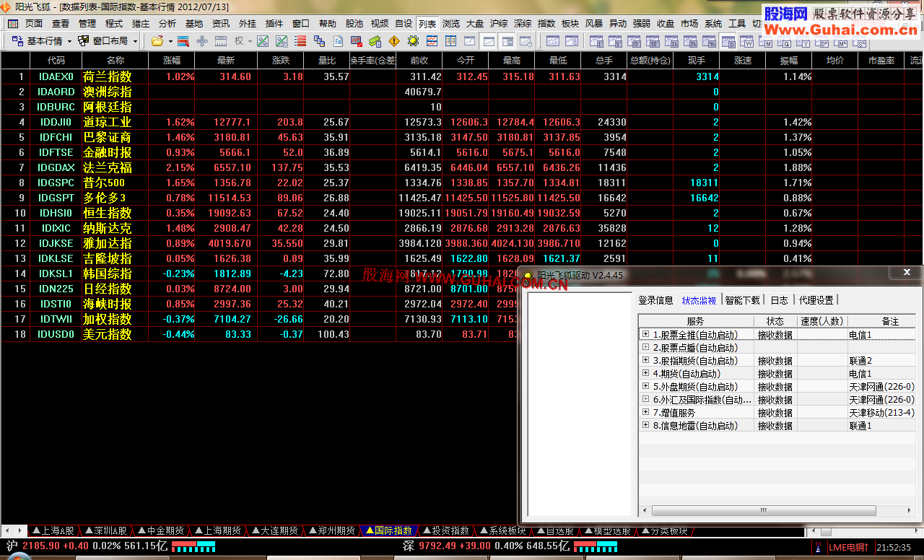
Task: Switch to the 郑州期货 bottom tab
Action: pyautogui.click(x=332, y=530)
